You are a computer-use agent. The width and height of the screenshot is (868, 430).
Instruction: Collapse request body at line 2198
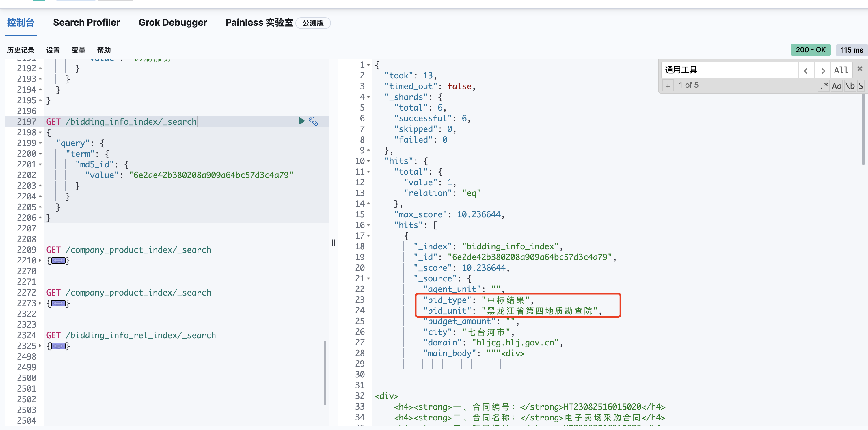tap(40, 133)
